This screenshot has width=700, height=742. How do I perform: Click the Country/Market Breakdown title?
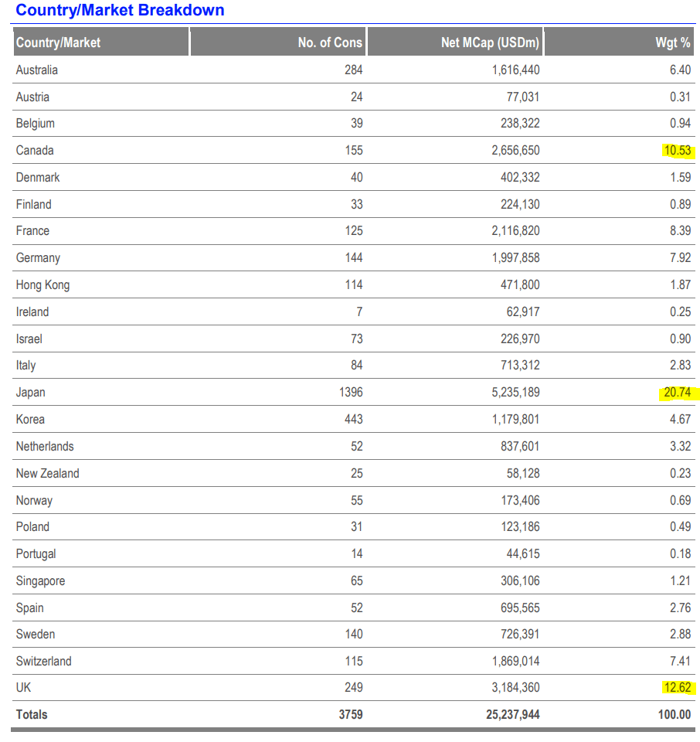[120, 10]
